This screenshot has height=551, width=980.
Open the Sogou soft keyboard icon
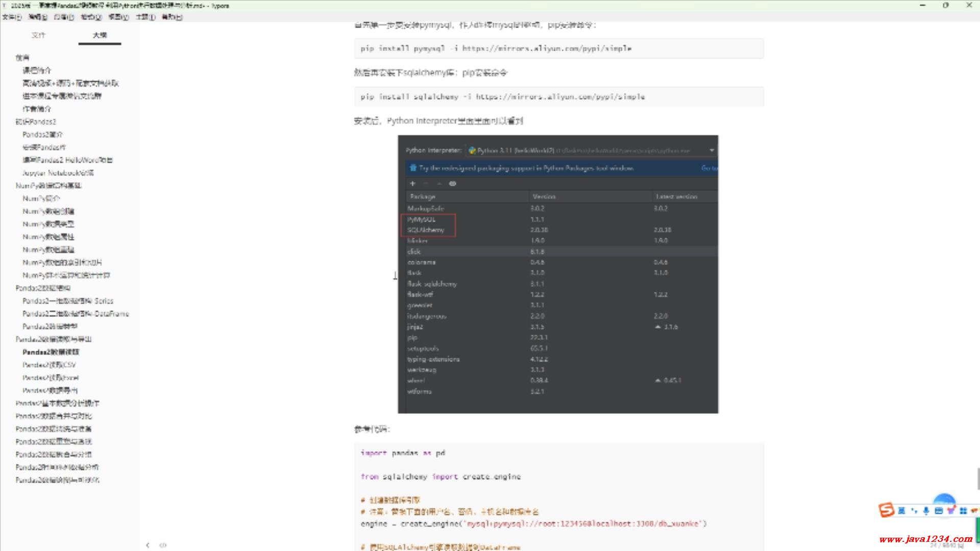tap(938, 510)
